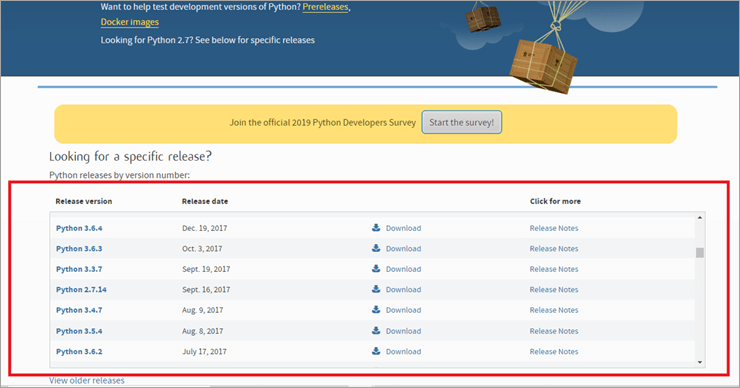Screen dimensions: 740x388
Task: Open the Python 3.4.7 release page
Action: [79, 310]
